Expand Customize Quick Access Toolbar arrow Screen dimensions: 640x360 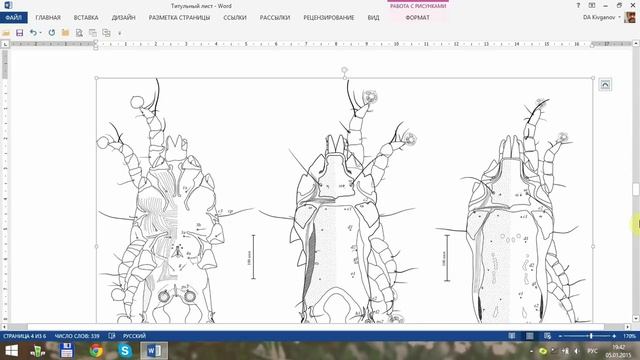(x=120, y=33)
